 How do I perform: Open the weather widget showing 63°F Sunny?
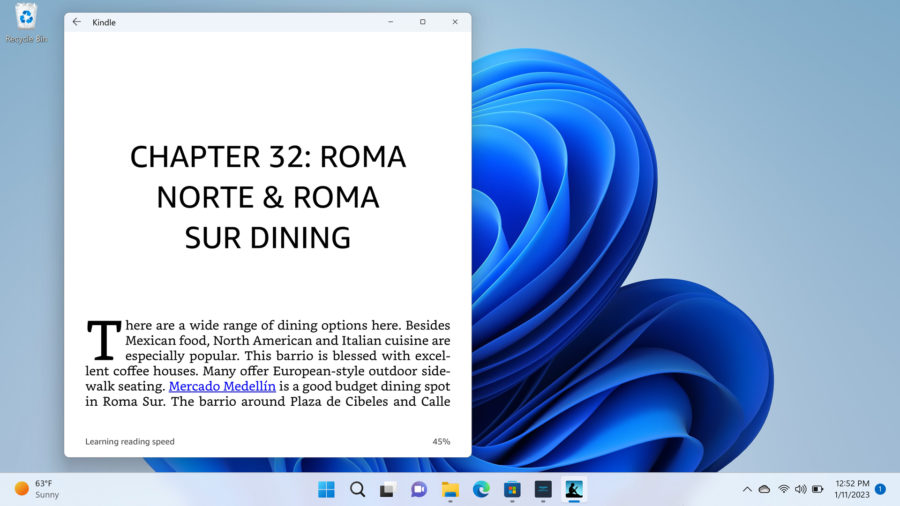(36, 489)
